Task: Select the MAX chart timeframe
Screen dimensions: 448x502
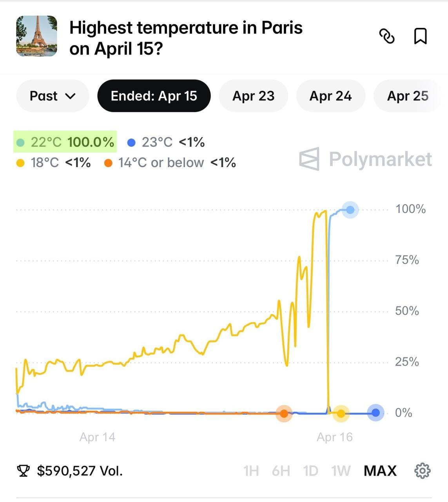Action: point(380,471)
